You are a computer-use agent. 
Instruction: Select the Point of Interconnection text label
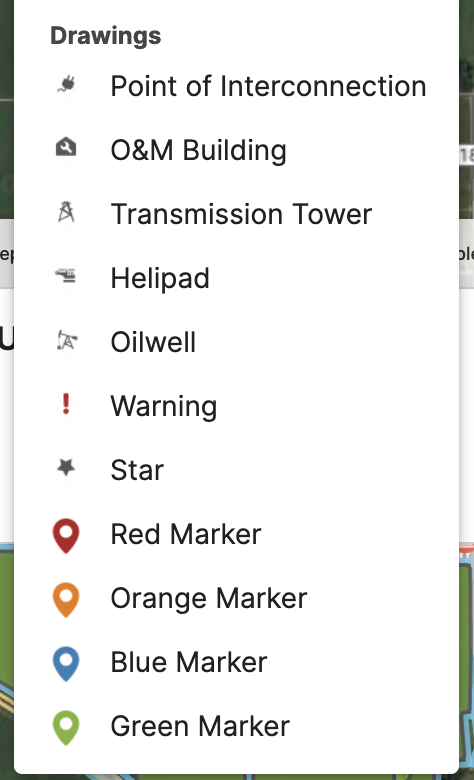click(269, 86)
